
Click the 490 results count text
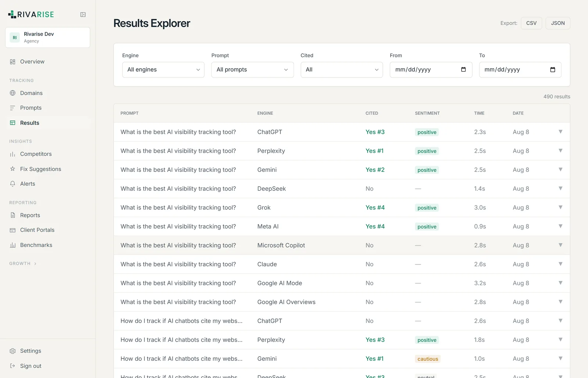557,97
